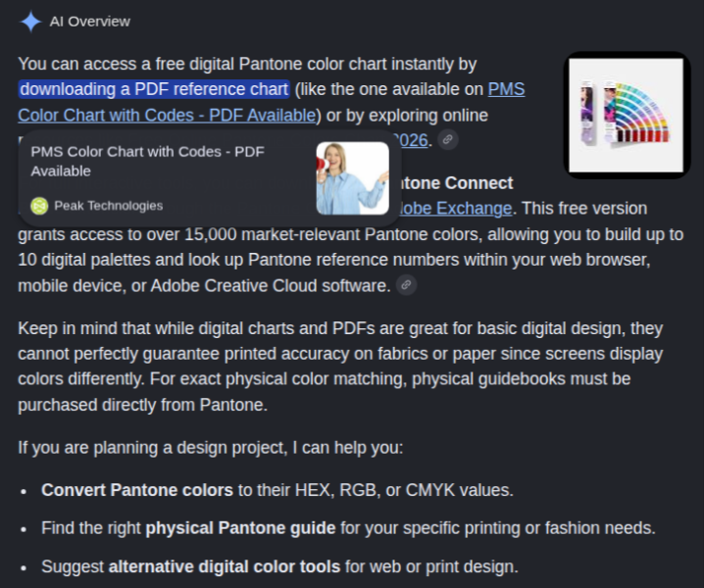Click the AI Overview sparkle icon
Screen dimensions: 704x588
pyautogui.click(x=30, y=22)
